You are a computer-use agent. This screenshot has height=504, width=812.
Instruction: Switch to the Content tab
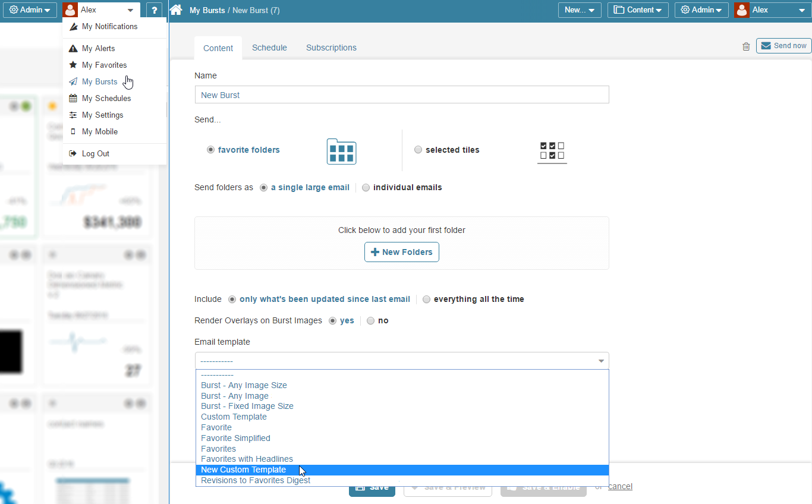tap(218, 48)
